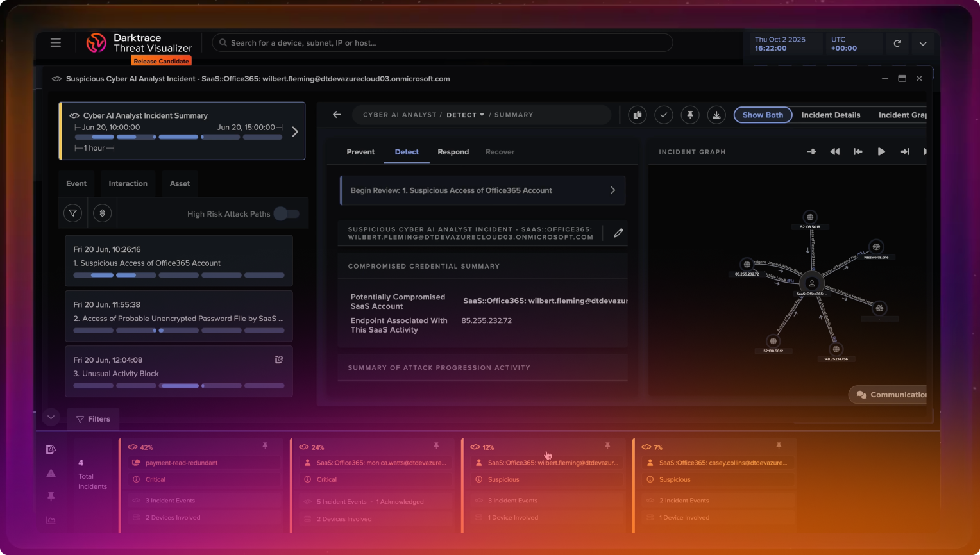Image resolution: width=980 pixels, height=555 pixels.
Task: Switch to the Detect tab
Action: pyautogui.click(x=407, y=152)
